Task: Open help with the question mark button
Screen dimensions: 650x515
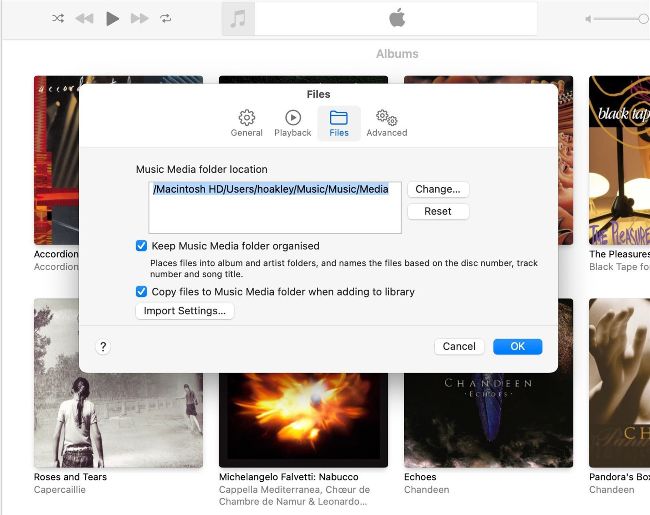Action: (x=103, y=347)
